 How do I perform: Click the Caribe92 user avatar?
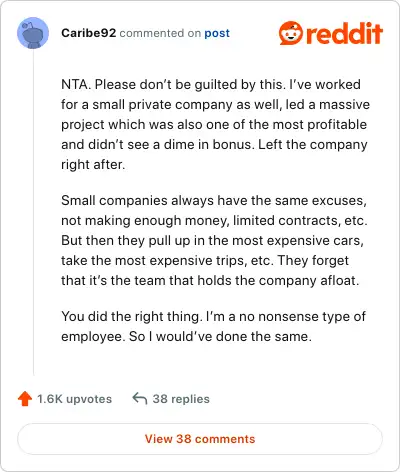[x=33, y=33]
